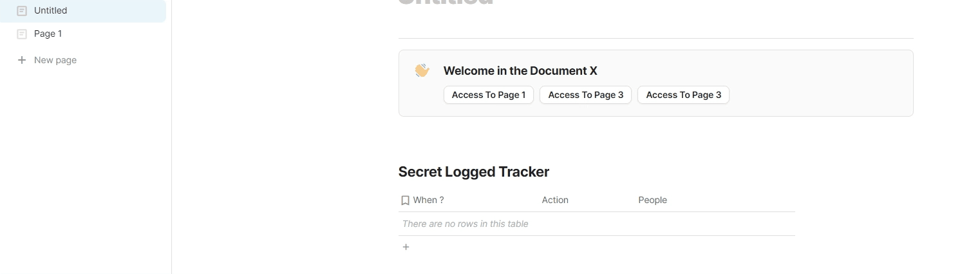
Task: Click the Secret Logged Tracker heading
Action: coord(473,172)
